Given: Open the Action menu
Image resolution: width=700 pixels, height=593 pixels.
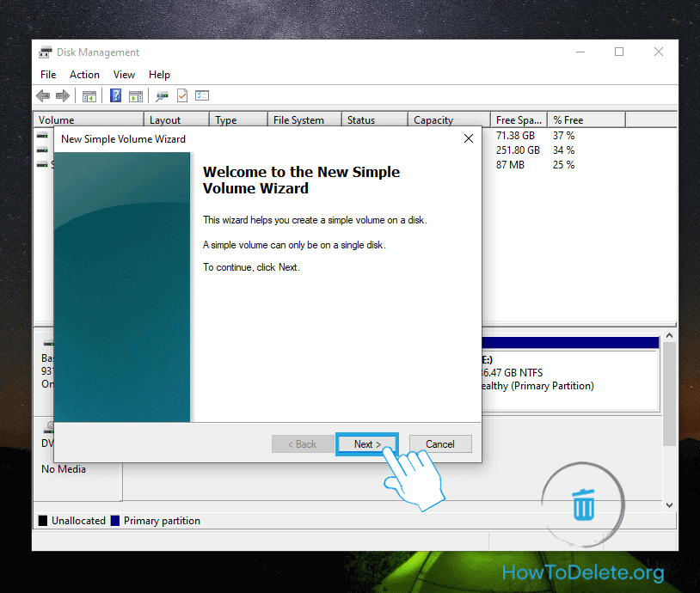Looking at the screenshot, I should tap(84, 75).
